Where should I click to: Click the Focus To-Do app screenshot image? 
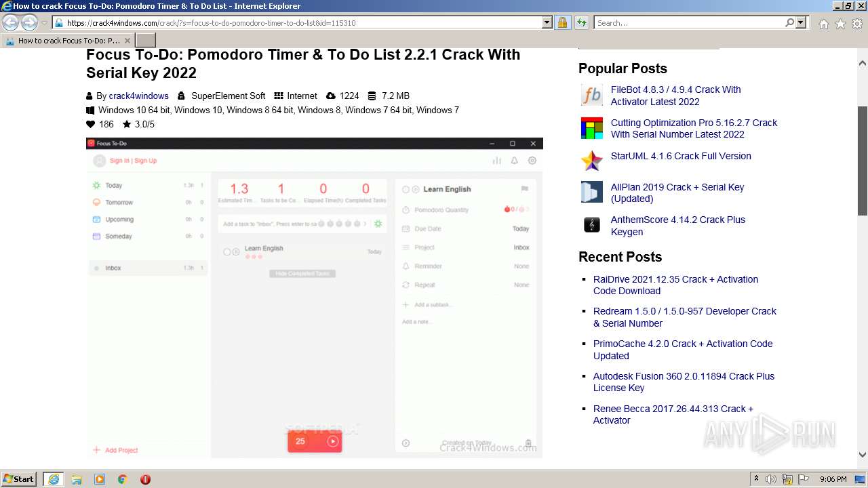pyautogui.click(x=315, y=298)
